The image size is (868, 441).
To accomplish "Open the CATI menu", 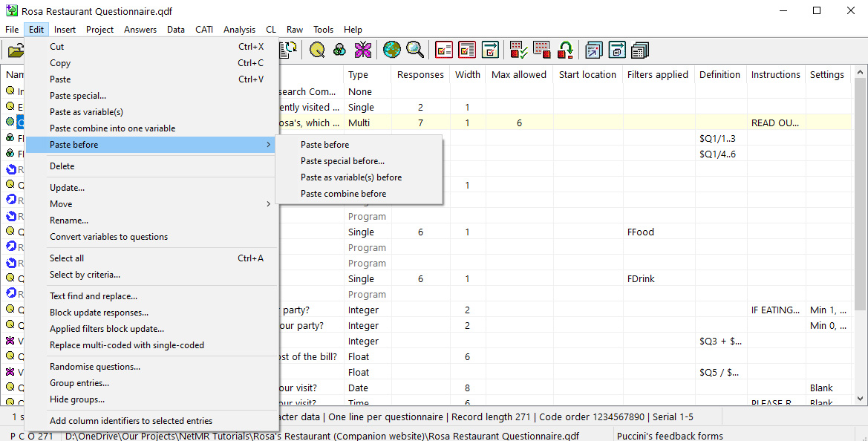I will (x=204, y=30).
